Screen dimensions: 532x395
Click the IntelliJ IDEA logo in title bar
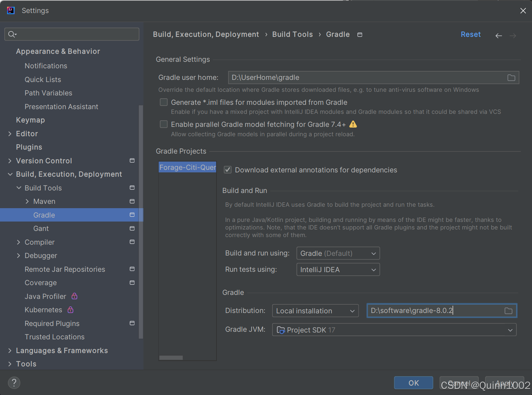pos(11,10)
